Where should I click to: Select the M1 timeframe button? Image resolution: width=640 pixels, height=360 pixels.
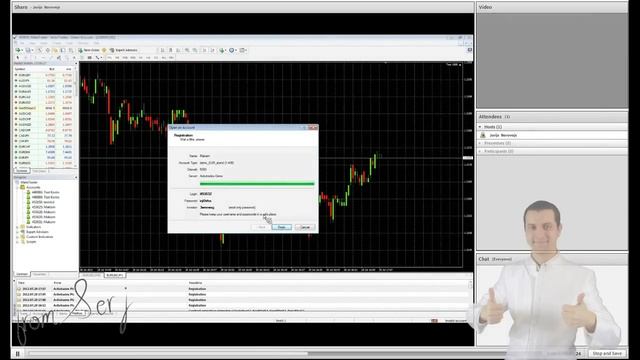click(x=109, y=58)
